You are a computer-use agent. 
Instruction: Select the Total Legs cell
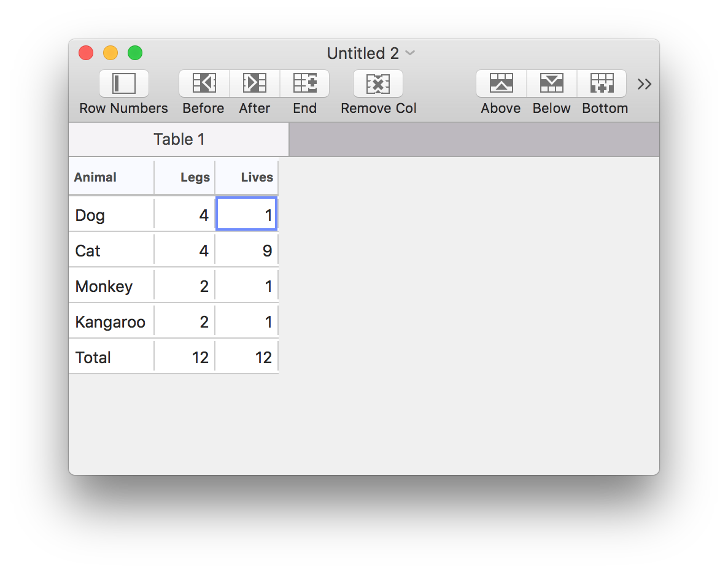pos(185,357)
